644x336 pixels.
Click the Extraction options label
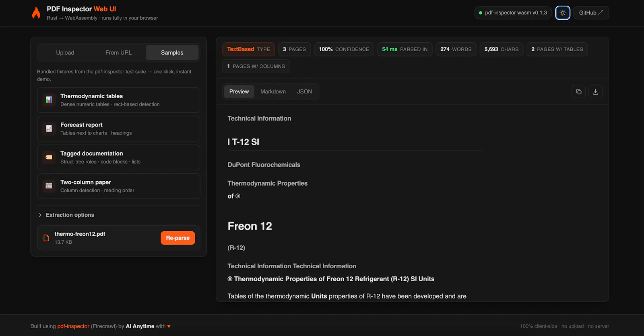[70, 215]
